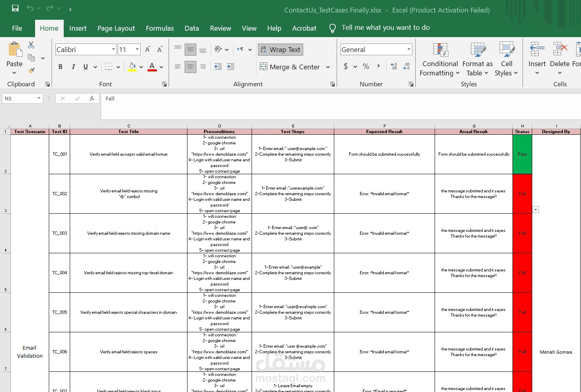Viewport: 581px width, 392px height.
Task: Click Decrease Decimal
Action: [406, 67]
